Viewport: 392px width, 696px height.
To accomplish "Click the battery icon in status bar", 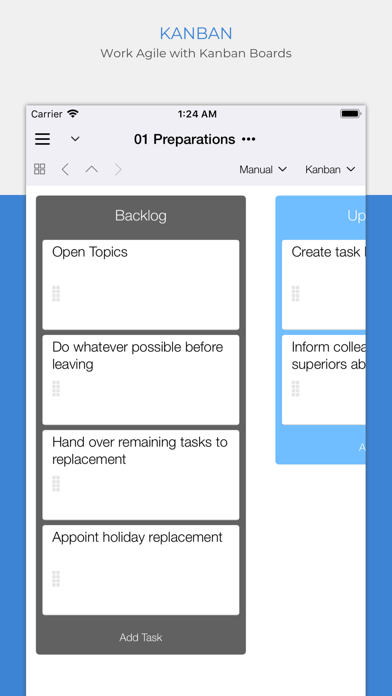I will [x=350, y=114].
